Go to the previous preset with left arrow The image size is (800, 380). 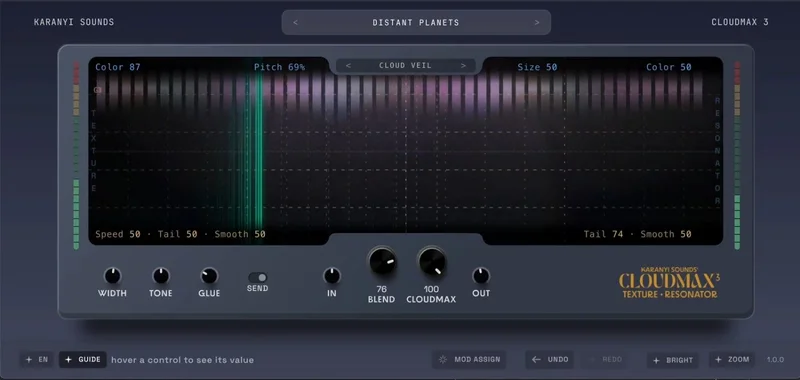[x=295, y=22]
